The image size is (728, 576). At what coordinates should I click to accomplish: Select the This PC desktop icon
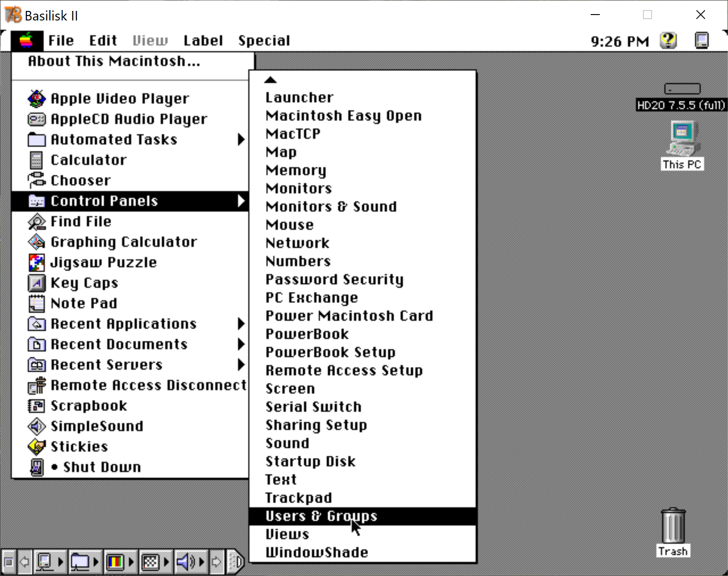pos(682,138)
